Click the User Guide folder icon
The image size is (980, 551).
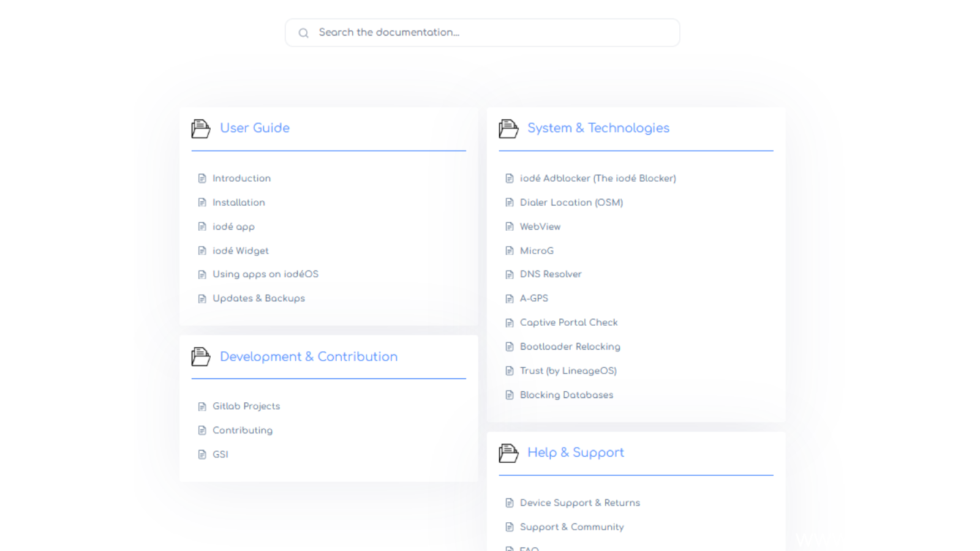(x=200, y=129)
